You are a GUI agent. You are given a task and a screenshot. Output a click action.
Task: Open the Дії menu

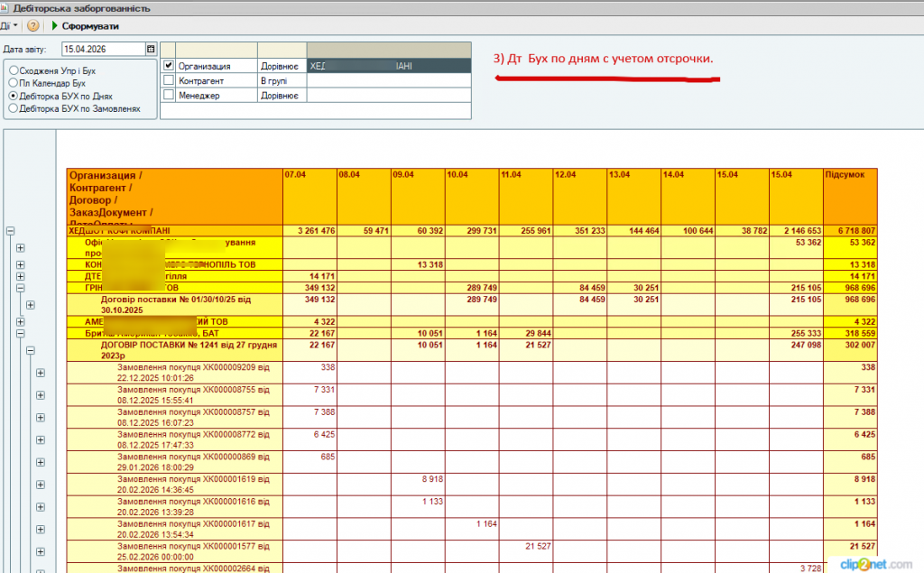(x=7, y=26)
